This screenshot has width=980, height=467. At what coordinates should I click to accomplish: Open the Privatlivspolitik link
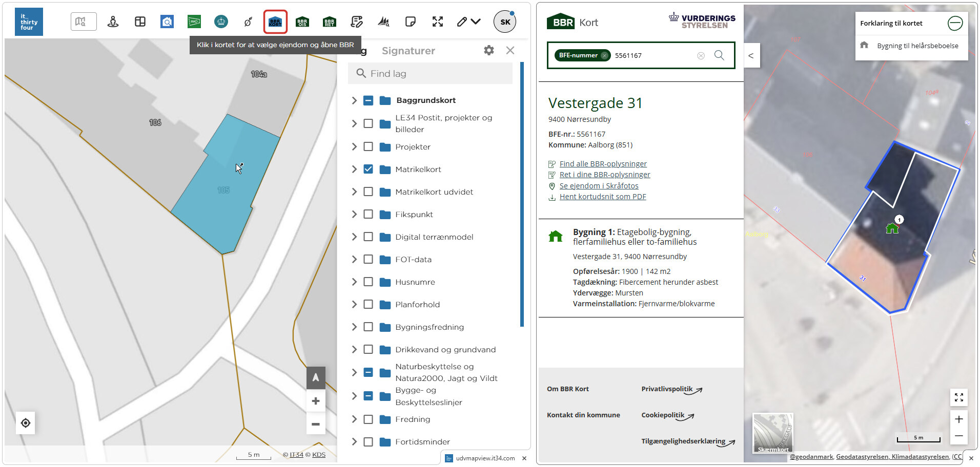tap(671, 389)
